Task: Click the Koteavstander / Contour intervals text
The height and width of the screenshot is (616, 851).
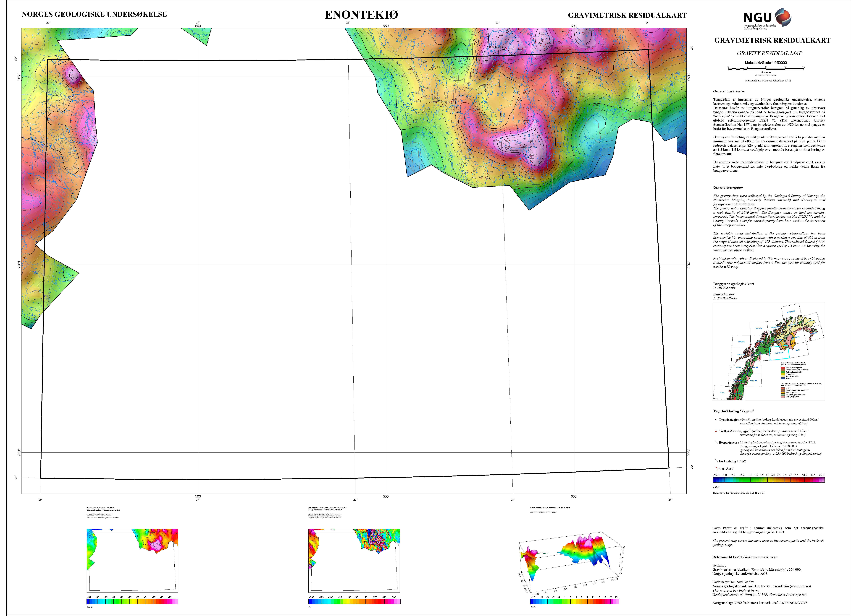Action: (738, 493)
